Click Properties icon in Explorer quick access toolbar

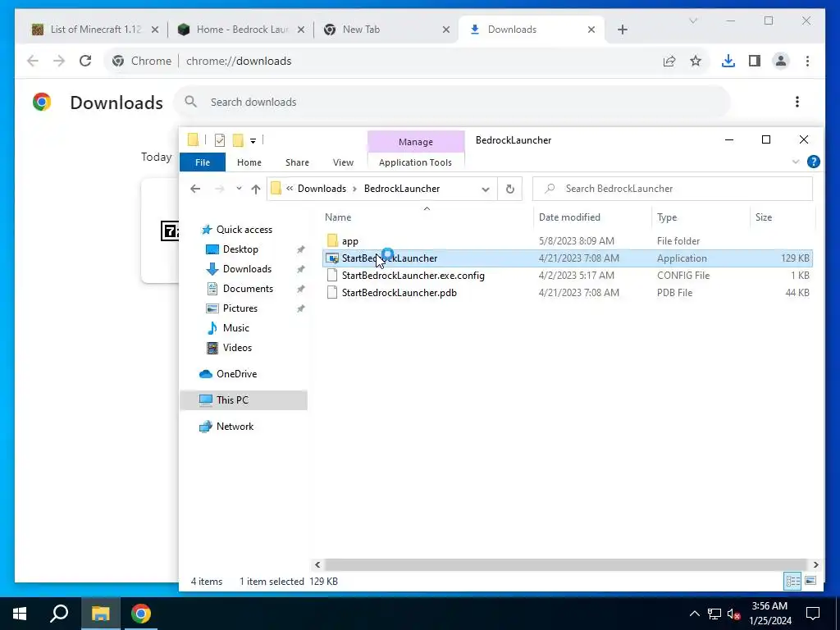pos(220,140)
